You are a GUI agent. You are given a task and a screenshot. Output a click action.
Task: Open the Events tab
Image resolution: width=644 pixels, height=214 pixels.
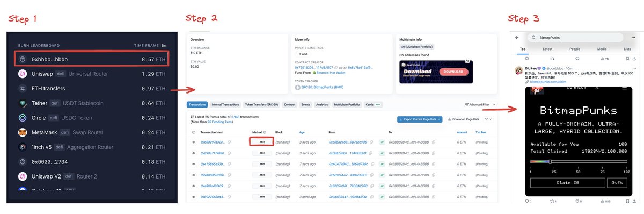(306, 104)
